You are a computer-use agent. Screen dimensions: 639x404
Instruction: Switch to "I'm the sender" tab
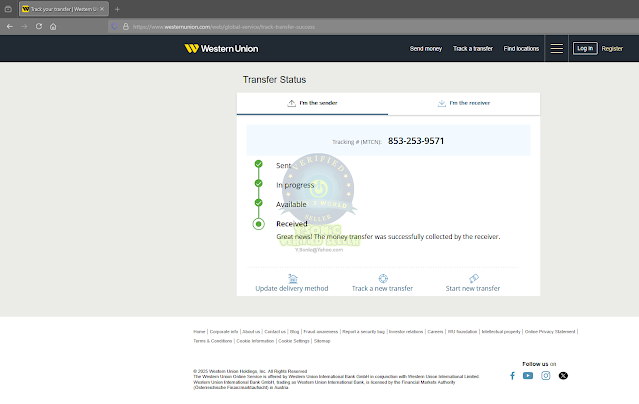pyautogui.click(x=313, y=103)
